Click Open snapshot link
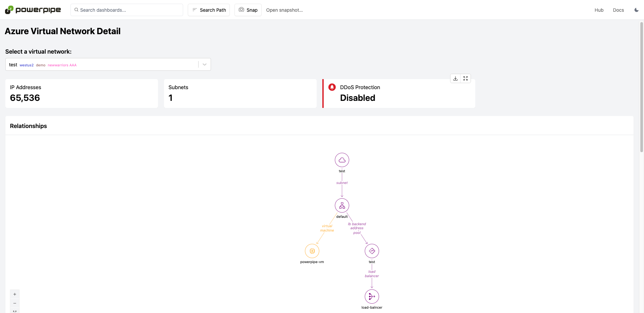 284,10
